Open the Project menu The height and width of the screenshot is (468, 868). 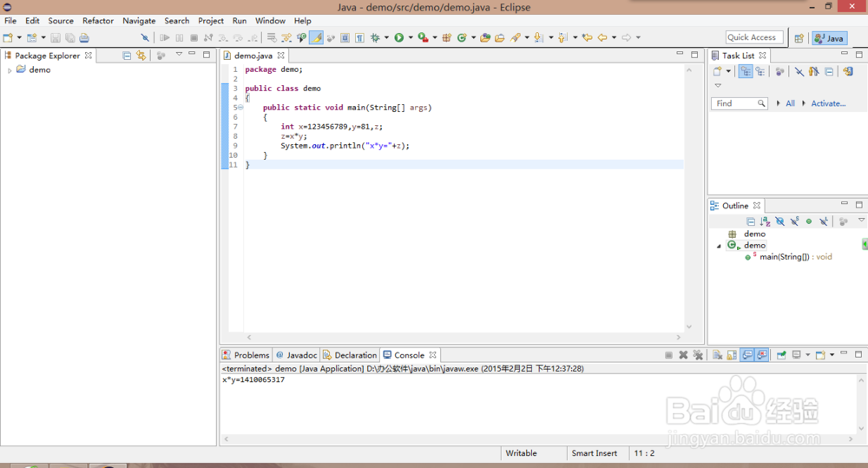211,21
